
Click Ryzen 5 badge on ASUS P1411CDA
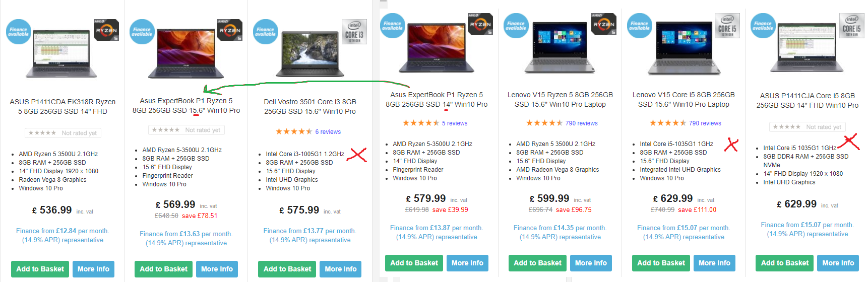[x=106, y=30]
